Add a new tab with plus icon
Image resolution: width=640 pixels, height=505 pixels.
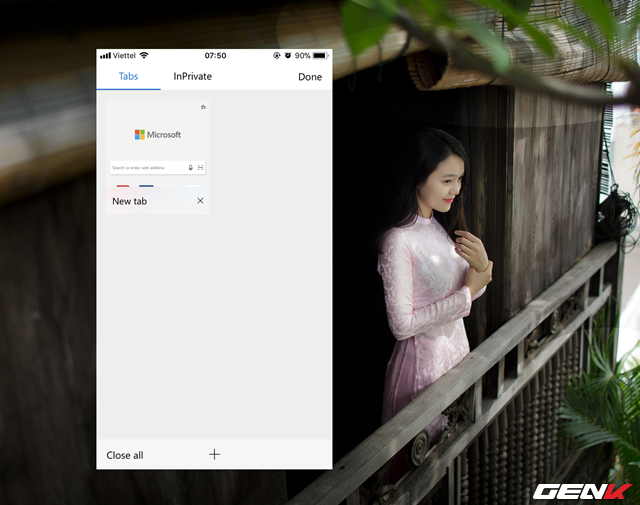tap(214, 454)
